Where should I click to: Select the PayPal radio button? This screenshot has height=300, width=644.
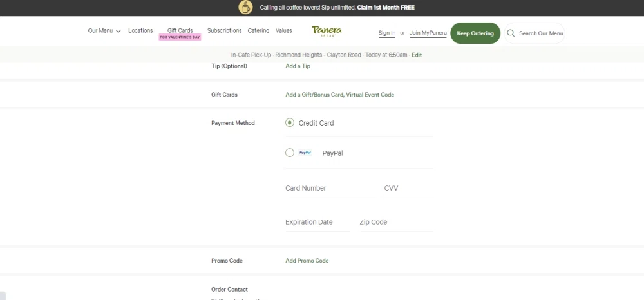290,153
